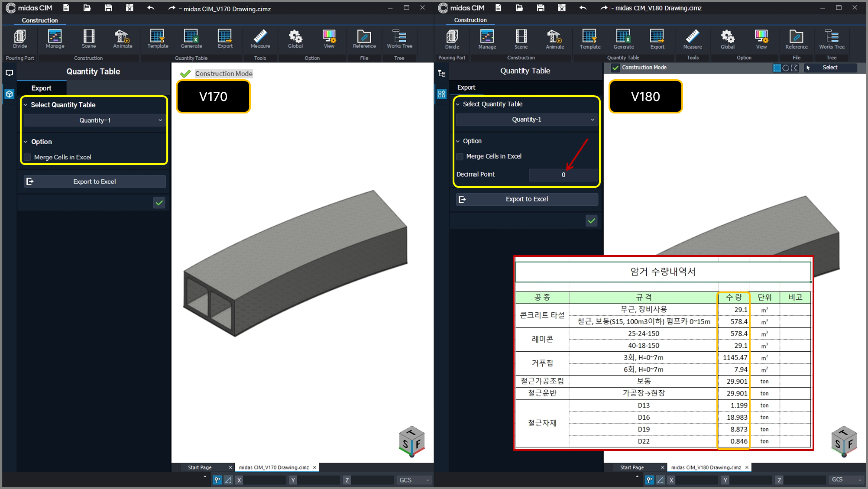Click the Reference file icon in V170 window
The image size is (868, 489).
(364, 39)
